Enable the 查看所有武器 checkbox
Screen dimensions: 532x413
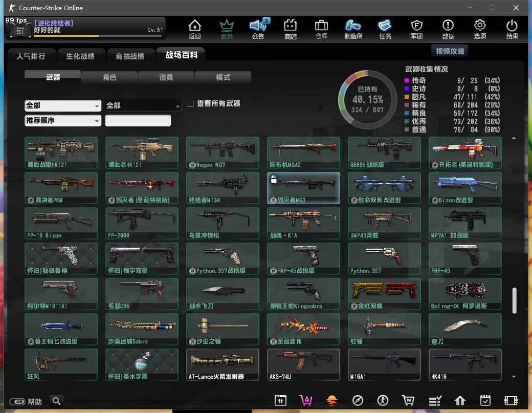pos(190,104)
